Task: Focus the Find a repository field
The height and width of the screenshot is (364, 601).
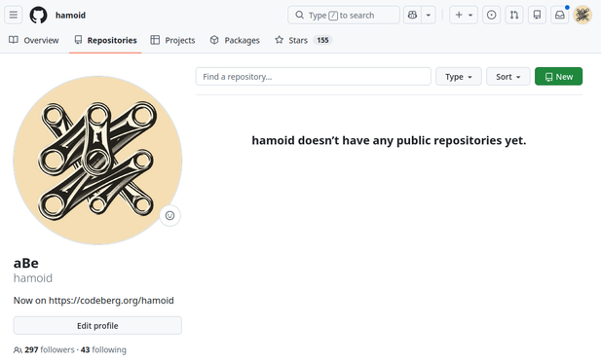Action: coord(313,77)
